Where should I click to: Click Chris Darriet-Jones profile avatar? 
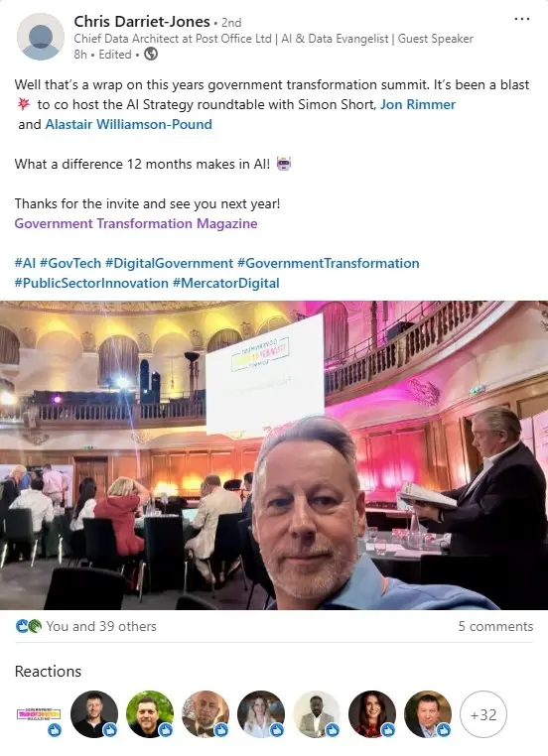pyautogui.click(x=41, y=37)
